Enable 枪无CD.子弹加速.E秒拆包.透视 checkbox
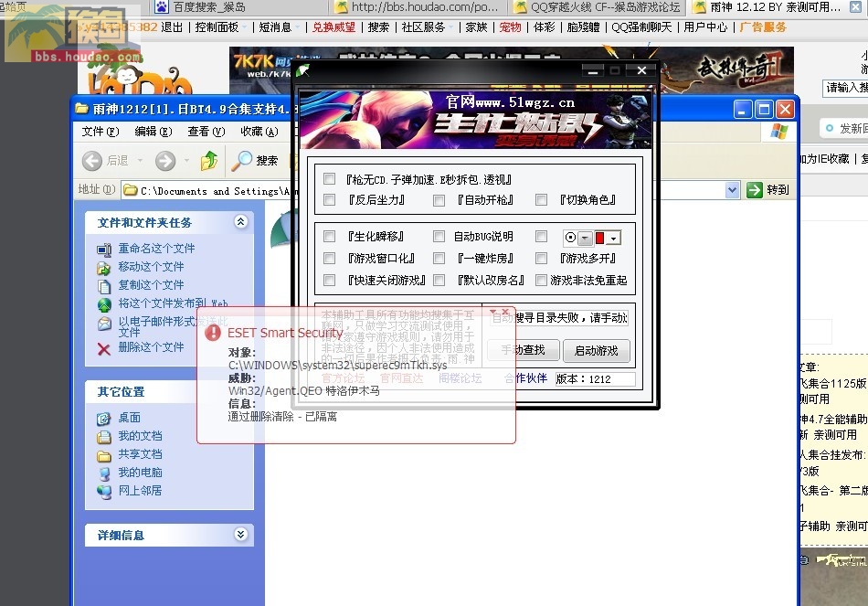The height and width of the screenshot is (606, 868). pos(329,179)
